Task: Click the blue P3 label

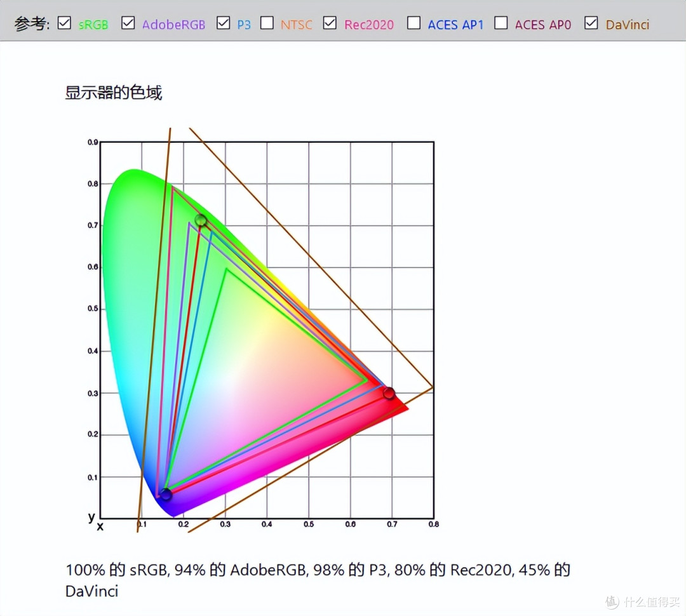Action: coord(244,25)
